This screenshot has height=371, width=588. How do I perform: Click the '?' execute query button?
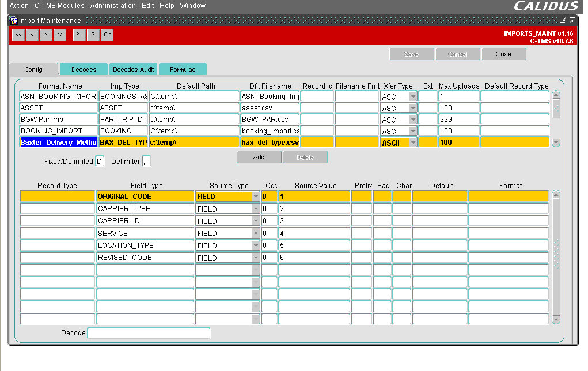click(x=93, y=35)
